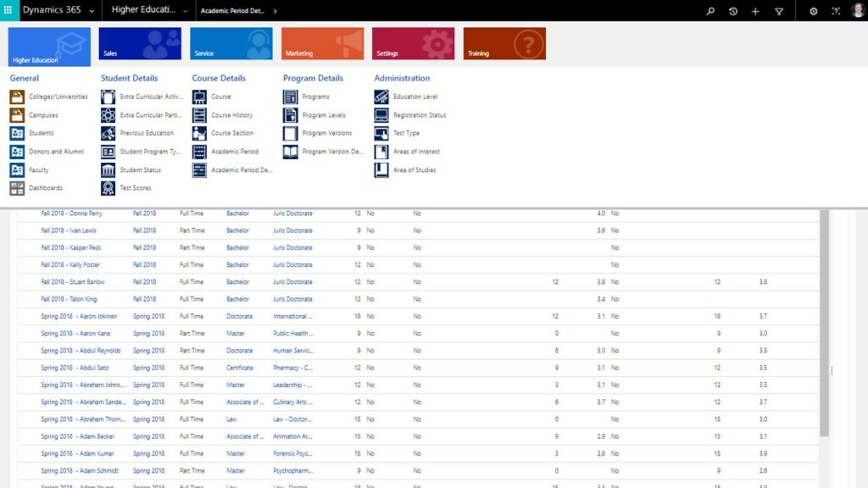Open Extra Curricular Participants link
868x488 pixels.
[x=151, y=115]
